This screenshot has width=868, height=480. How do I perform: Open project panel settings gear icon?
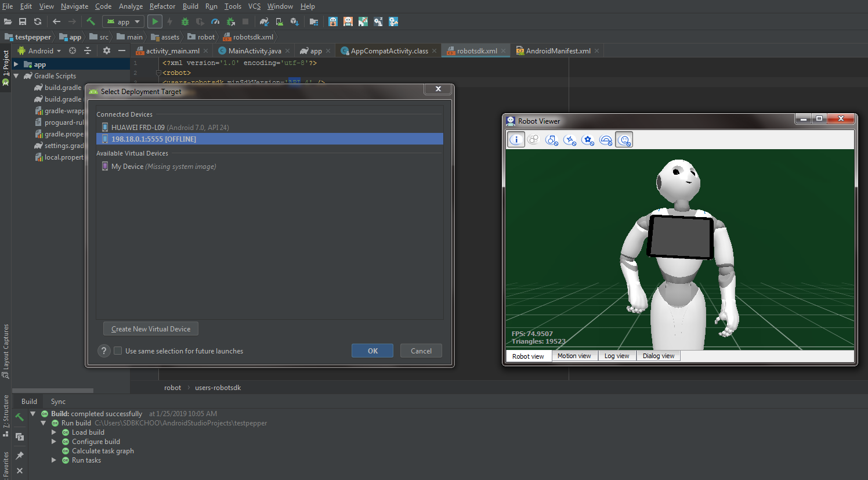tap(106, 50)
